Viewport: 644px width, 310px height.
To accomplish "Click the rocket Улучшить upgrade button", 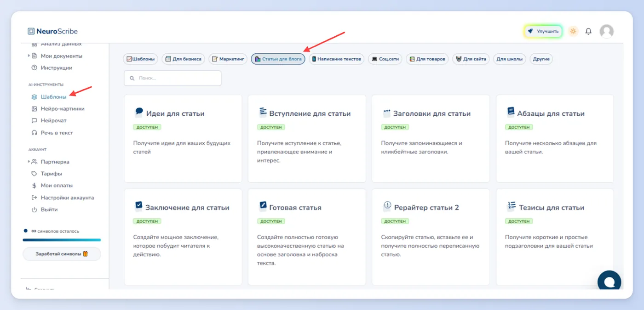I will (x=543, y=31).
